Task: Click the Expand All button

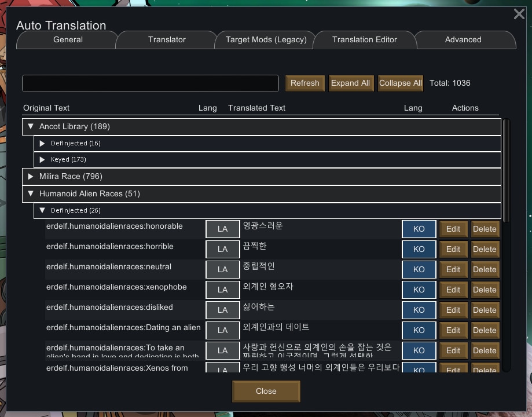Action: click(x=351, y=83)
